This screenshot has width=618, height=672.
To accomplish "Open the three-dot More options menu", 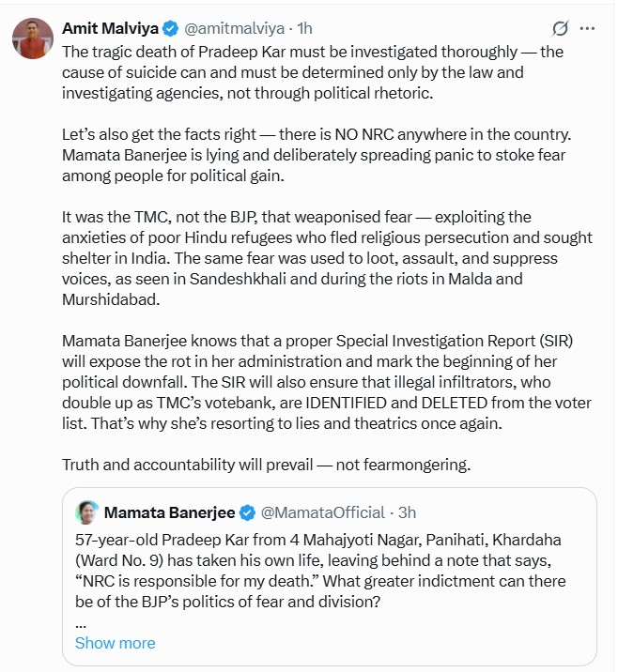I will click(x=588, y=28).
